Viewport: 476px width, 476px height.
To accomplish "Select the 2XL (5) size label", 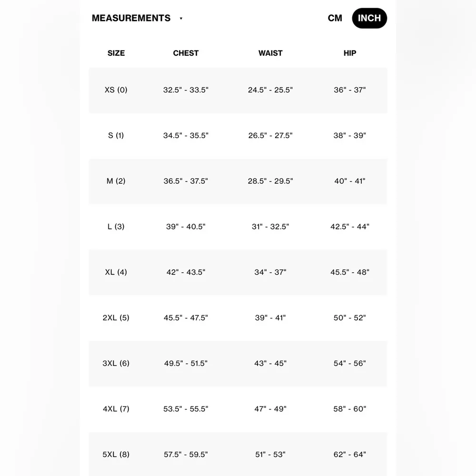I will click(116, 317).
